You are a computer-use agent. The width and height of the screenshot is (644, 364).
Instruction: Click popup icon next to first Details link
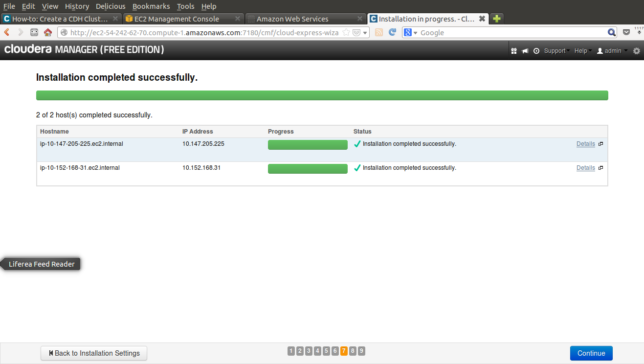pyautogui.click(x=600, y=144)
